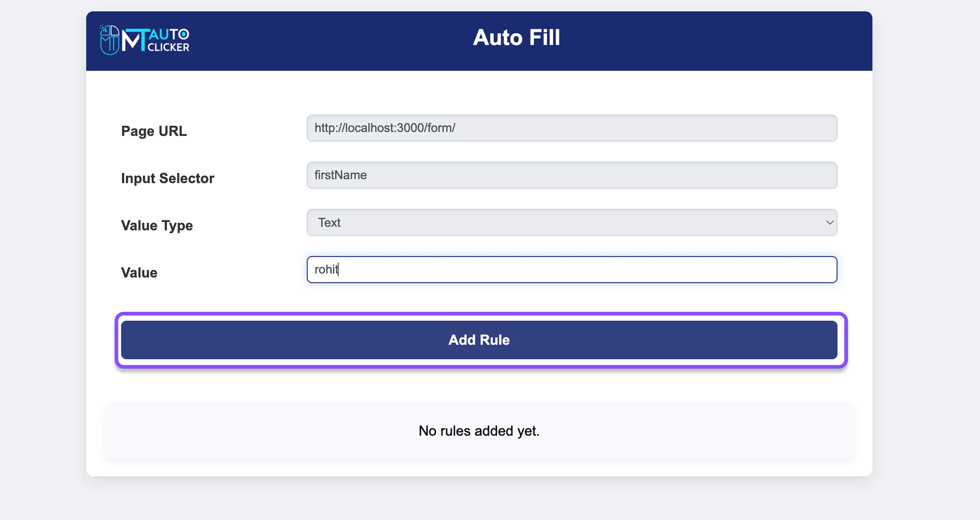
Task: Click the Add Rule button
Action: (x=479, y=340)
